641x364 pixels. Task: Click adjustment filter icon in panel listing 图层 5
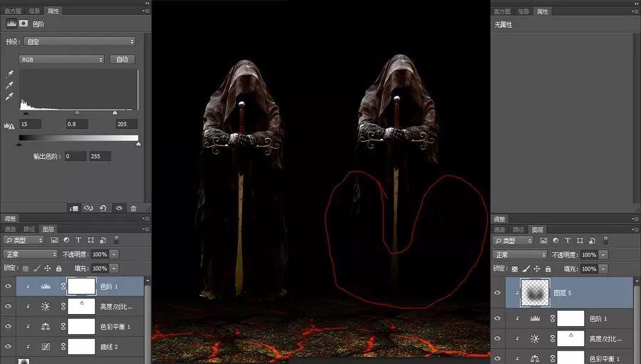[x=556, y=241]
